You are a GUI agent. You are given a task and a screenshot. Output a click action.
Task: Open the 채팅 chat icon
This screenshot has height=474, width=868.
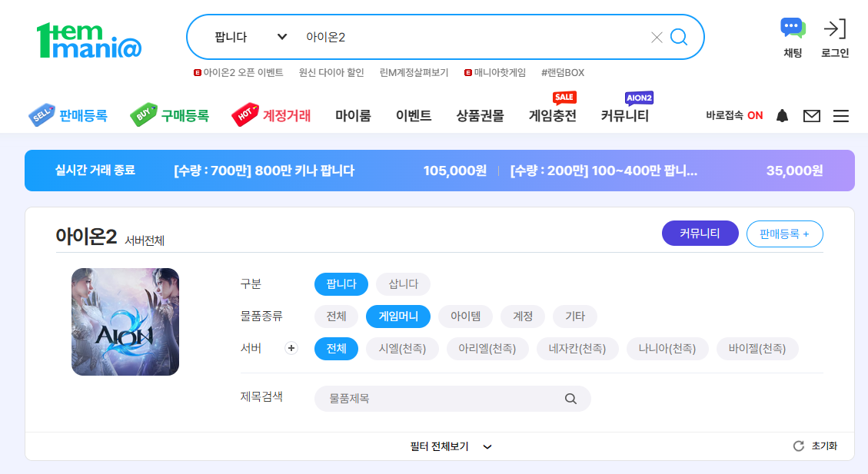[x=793, y=28]
